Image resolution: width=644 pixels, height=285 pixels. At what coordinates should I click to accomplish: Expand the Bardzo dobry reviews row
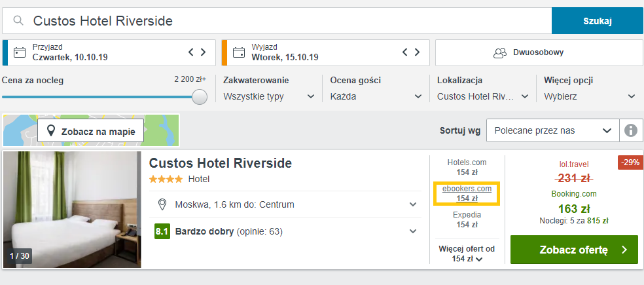click(285, 231)
